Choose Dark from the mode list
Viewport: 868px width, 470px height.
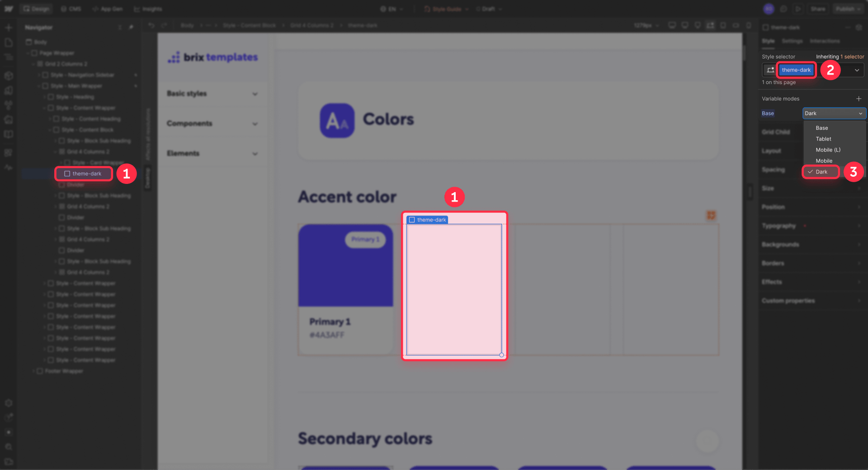pyautogui.click(x=821, y=172)
